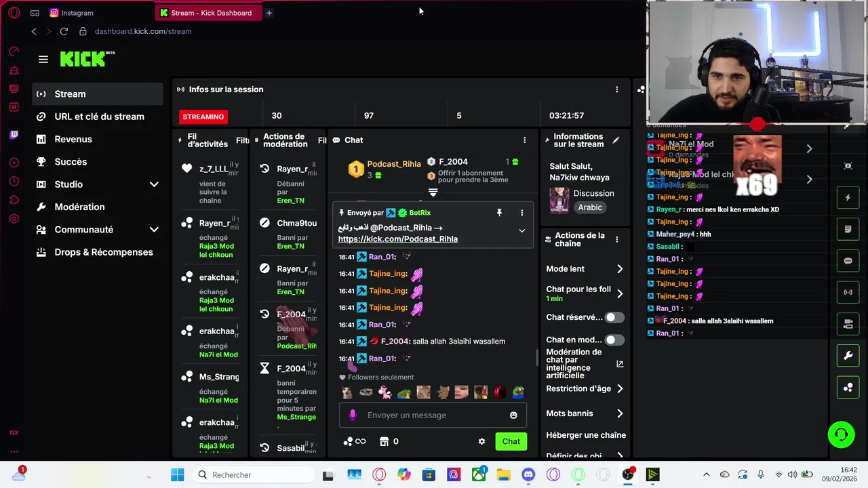Open the chat shop icon
This screenshot has width=868, height=488.
pos(384,442)
